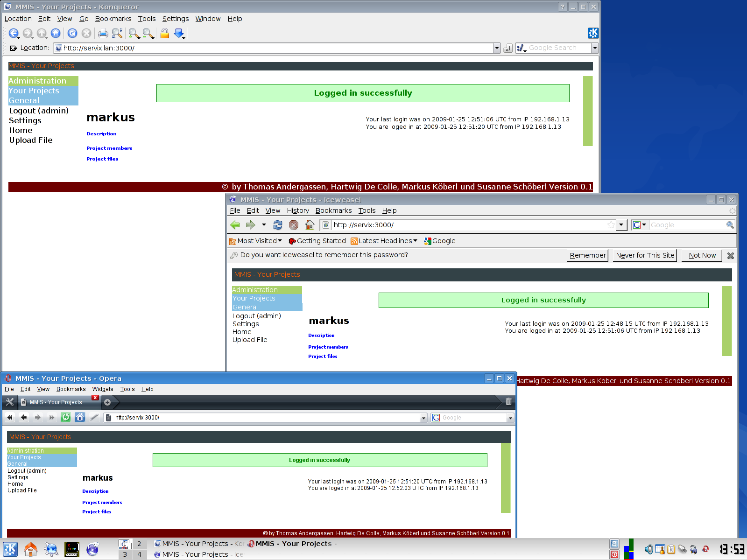Click the Iceweasel URL address field

pos(467,225)
